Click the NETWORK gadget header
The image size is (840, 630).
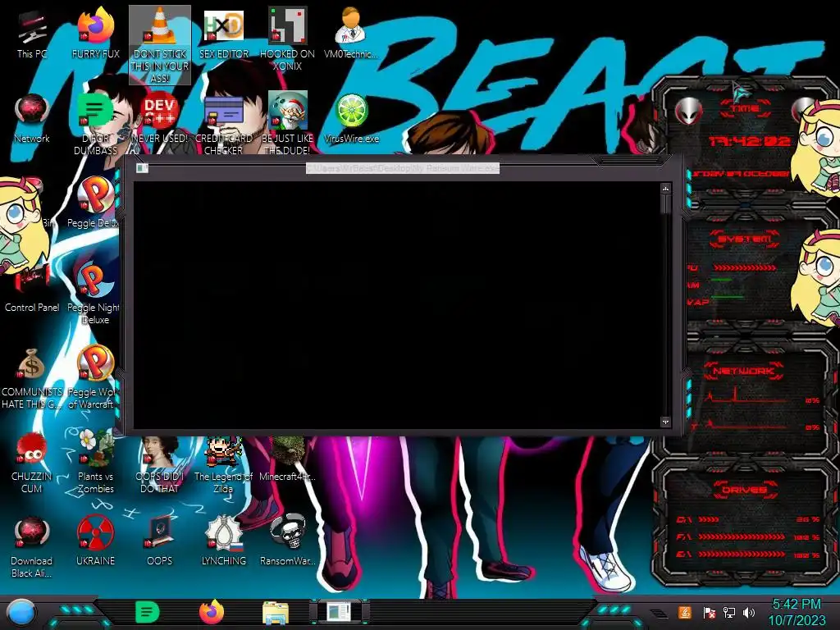[744, 371]
